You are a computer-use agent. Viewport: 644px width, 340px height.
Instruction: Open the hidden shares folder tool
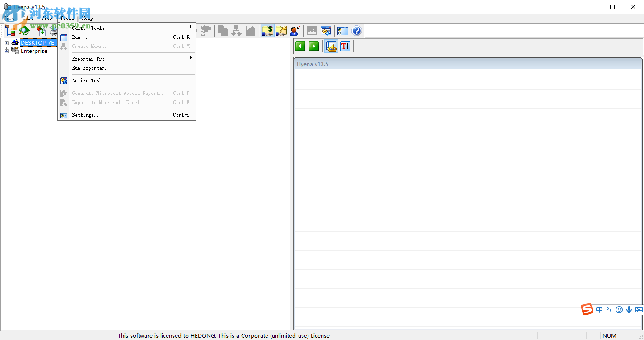267,31
